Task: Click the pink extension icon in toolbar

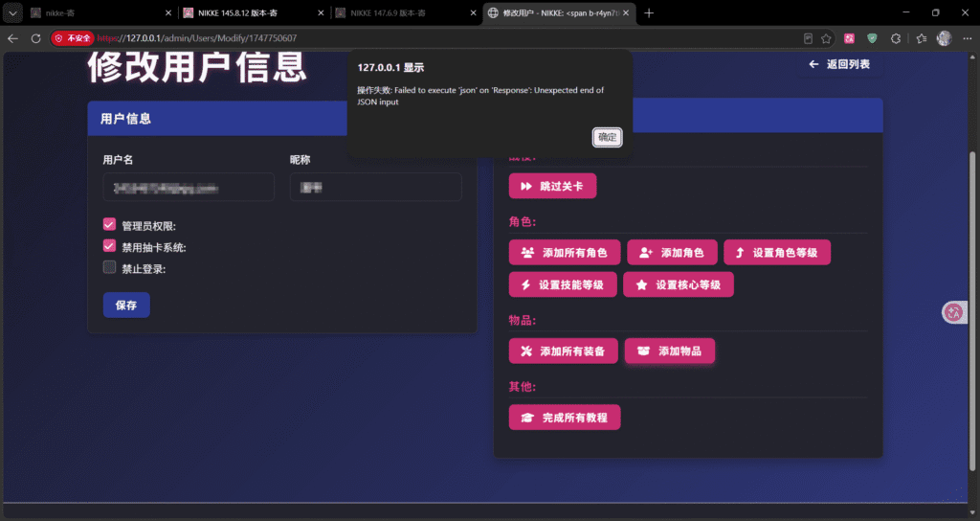Action: (x=849, y=38)
